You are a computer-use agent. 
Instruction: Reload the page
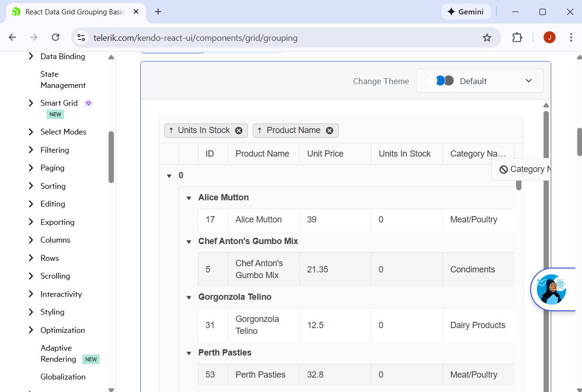click(56, 37)
